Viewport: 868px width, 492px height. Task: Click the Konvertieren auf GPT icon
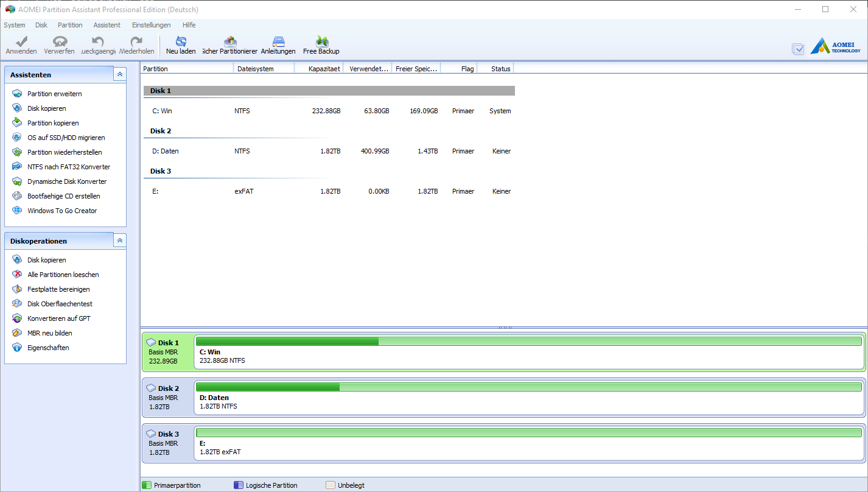pos(17,318)
